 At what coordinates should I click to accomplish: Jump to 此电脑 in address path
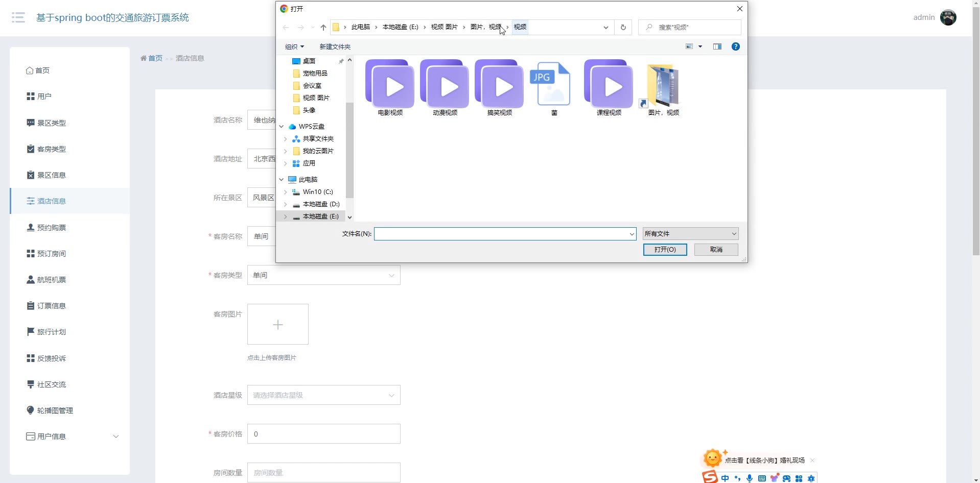[360, 27]
